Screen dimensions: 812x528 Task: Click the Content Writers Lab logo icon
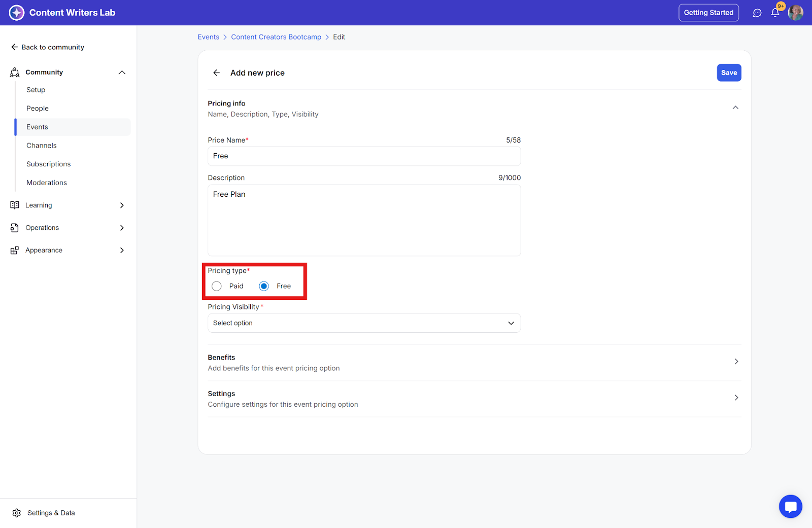point(17,13)
